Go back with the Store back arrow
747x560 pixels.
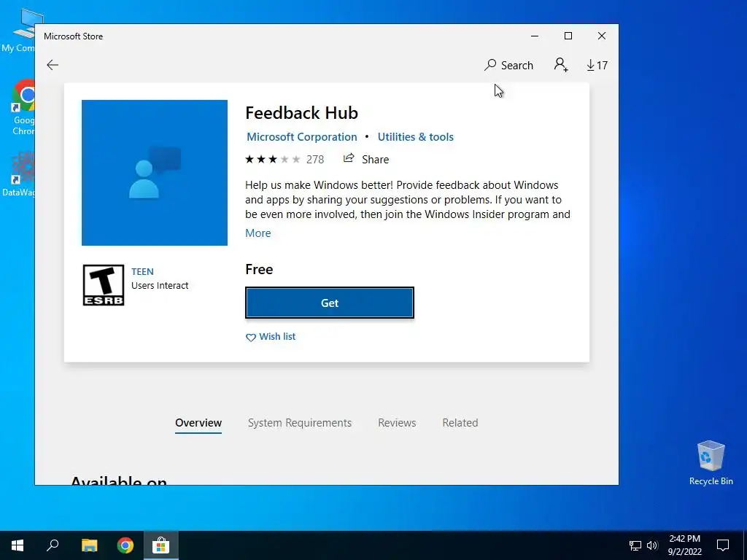(53, 65)
